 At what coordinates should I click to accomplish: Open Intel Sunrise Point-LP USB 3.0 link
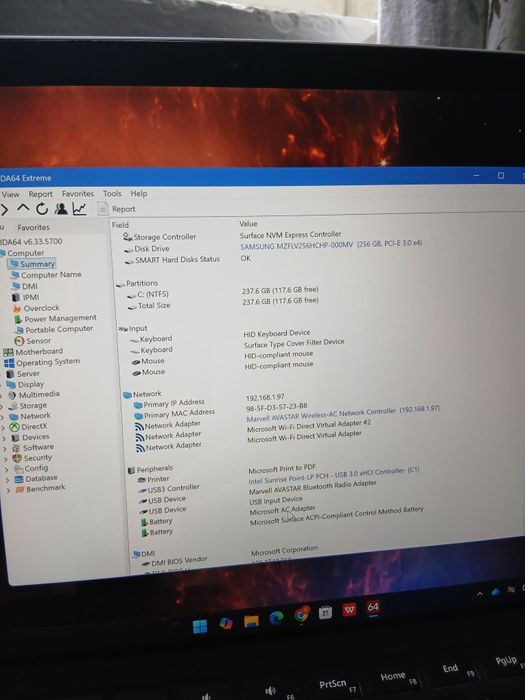pos(334,476)
